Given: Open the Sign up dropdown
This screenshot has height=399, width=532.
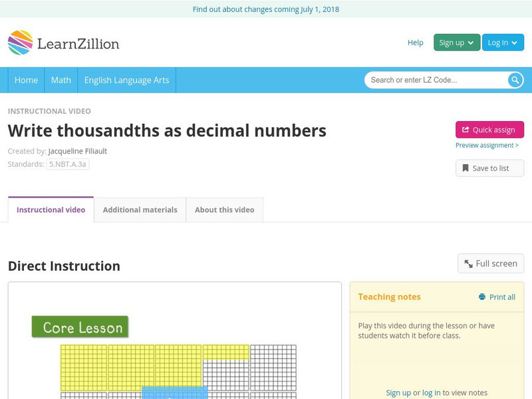Looking at the screenshot, I should pos(456,43).
